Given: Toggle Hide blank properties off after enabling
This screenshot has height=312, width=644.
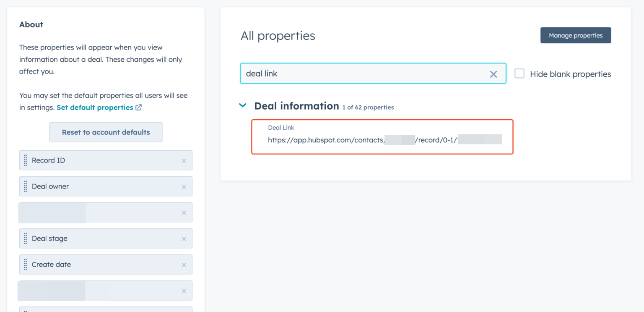Looking at the screenshot, I should 519,73.
